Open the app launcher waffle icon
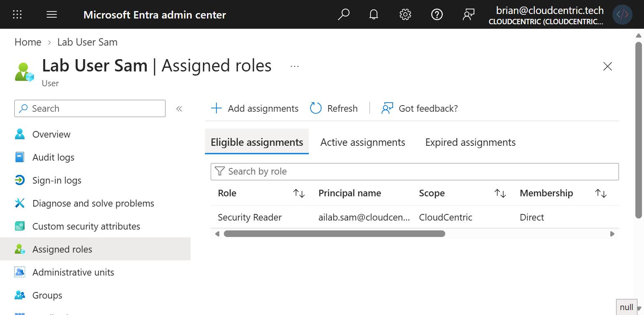 [17, 14]
